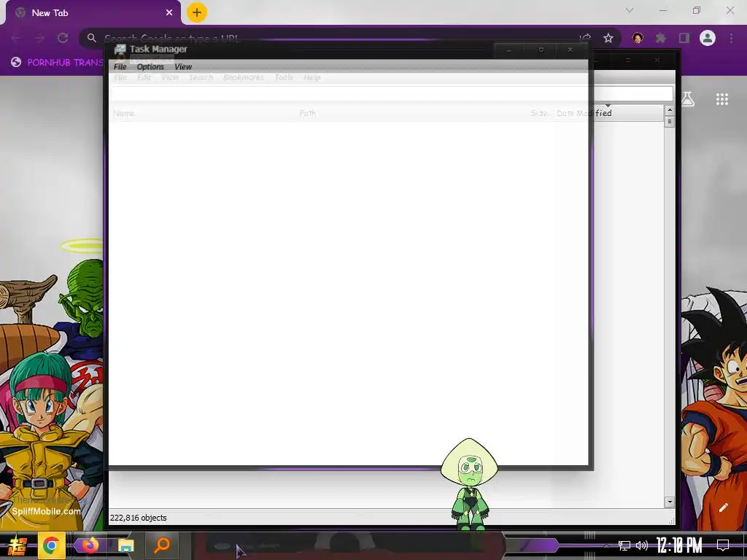Open the volume control in system tray
This screenshot has height=560, width=747.
click(x=642, y=545)
